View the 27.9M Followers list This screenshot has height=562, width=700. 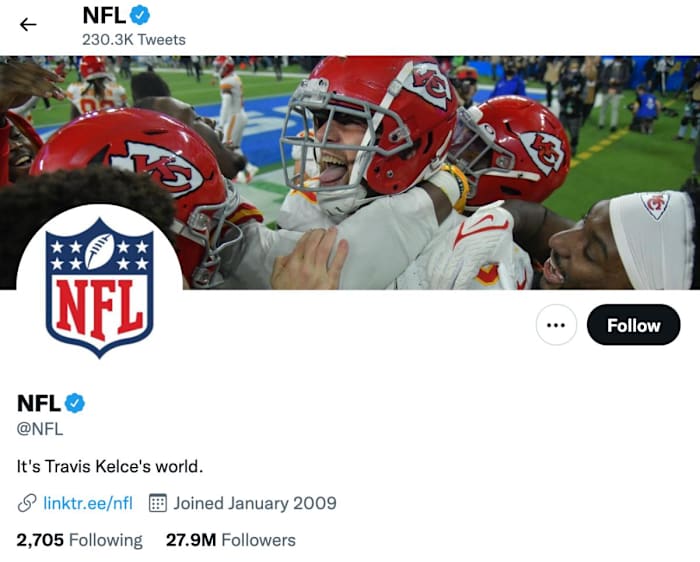[231, 540]
